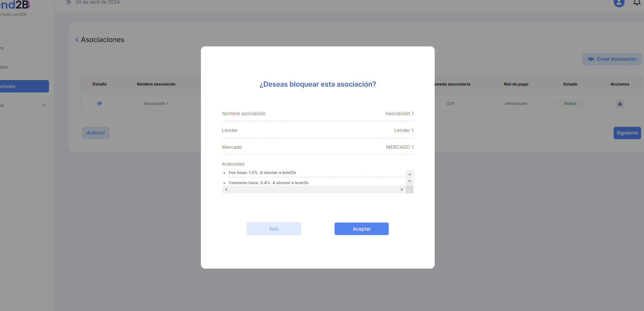The width and height of the screenshot is (644, 311).
Task: Go back using arrow beside Asociaciones
Action: click(77, 40)
